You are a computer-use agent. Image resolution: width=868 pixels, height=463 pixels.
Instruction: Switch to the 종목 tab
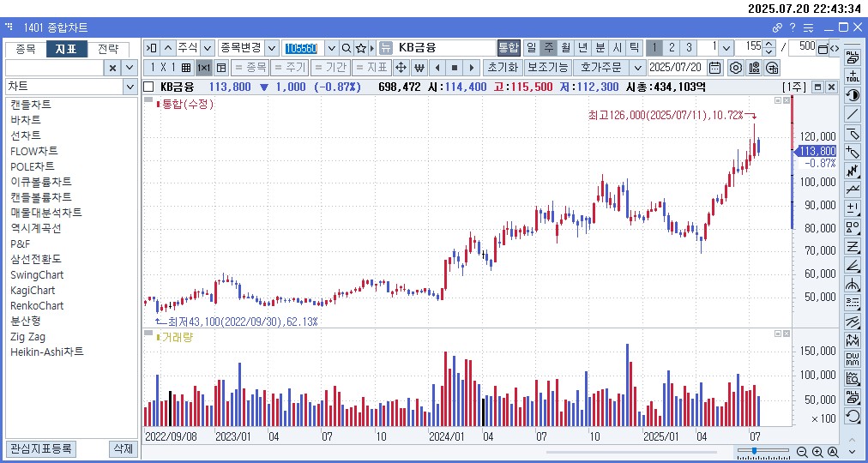(x=26, y=49)
